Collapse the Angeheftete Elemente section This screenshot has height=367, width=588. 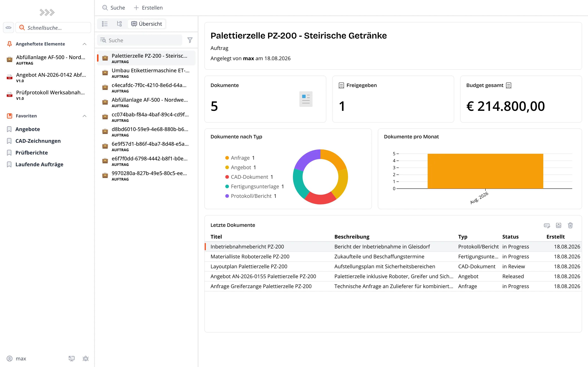[85, 44]
